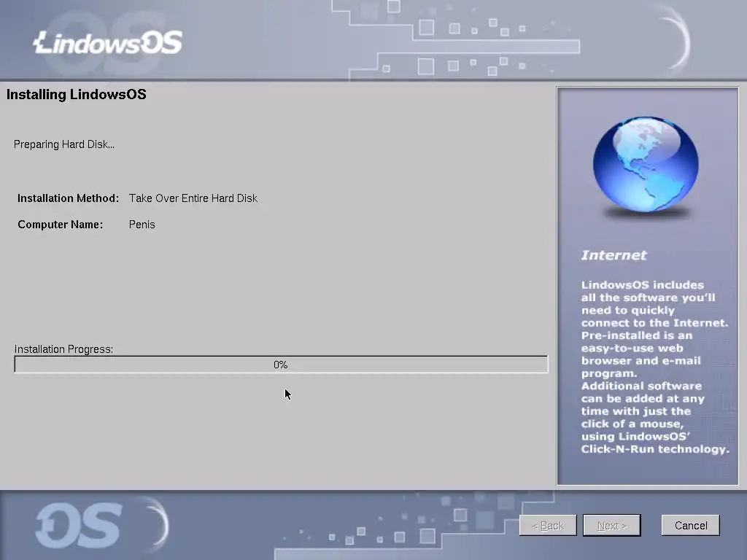Click the 'Internet' heading in side panel
The height and width of the screenshot is (560, 747).
coord(614,255)
